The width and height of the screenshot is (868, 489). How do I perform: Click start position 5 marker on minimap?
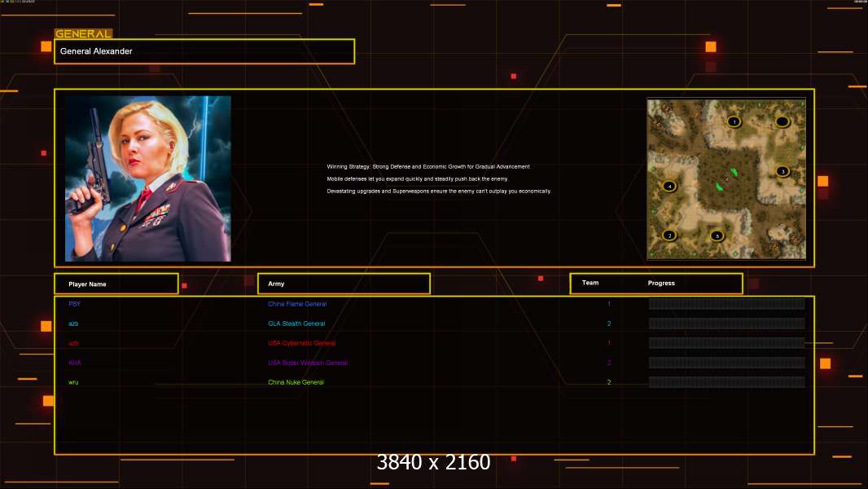tap(717, 236)
